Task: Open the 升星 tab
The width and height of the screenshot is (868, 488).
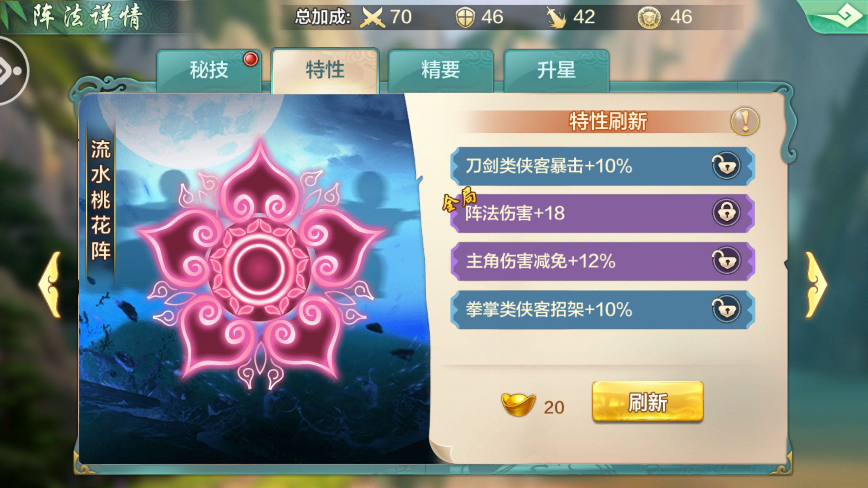Action: click(556, 71)
